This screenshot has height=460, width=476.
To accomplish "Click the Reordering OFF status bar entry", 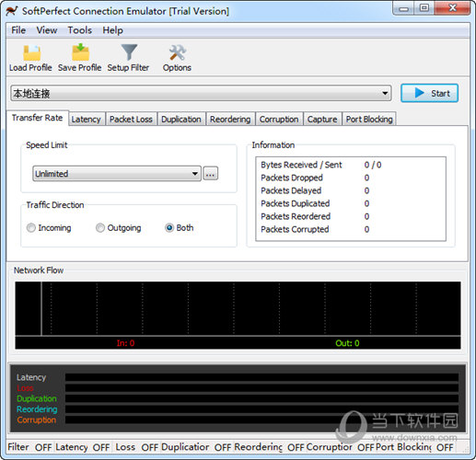I will pos(269,447).
